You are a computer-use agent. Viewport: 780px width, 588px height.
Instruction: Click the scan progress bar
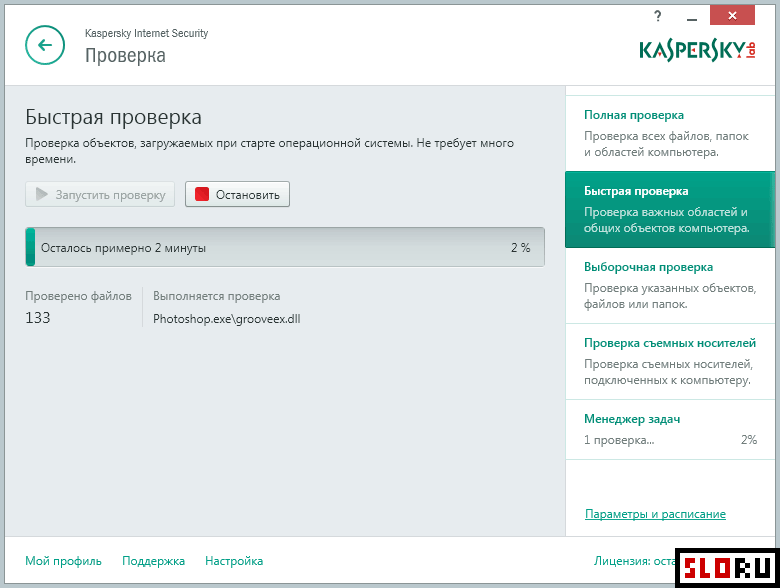(285, 247)
